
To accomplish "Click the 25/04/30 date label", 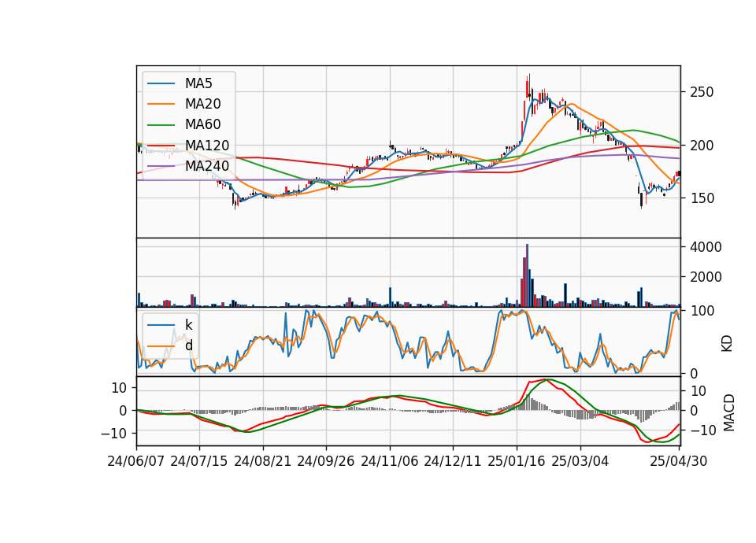I will pos(678,461).
